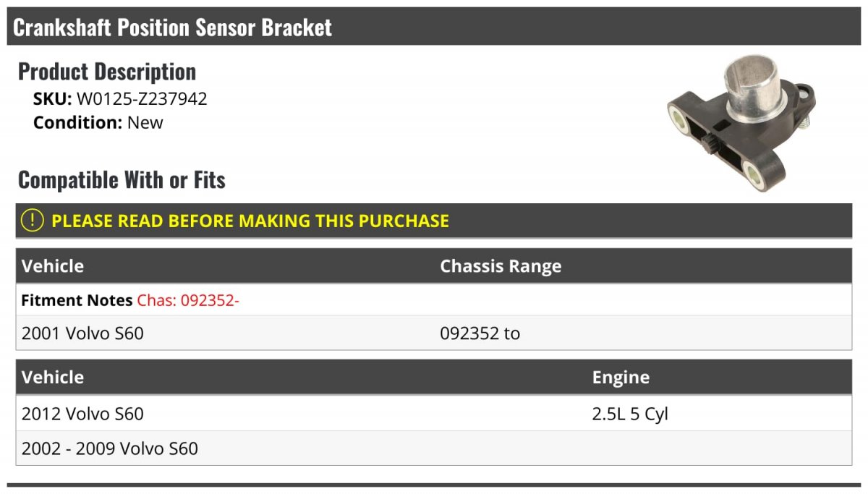Click the 092352 to chassis range value
Viewport: 868px width, 494px height.
480,333
